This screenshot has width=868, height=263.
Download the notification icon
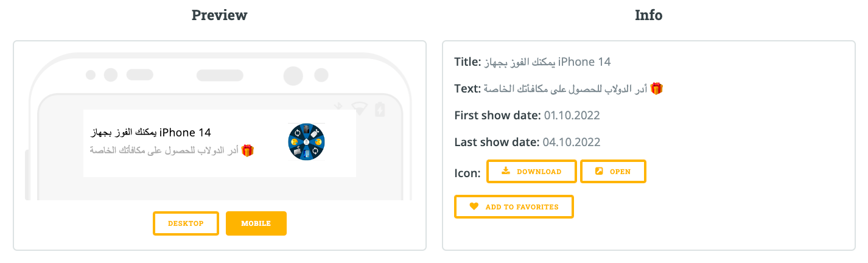[531, 171]
